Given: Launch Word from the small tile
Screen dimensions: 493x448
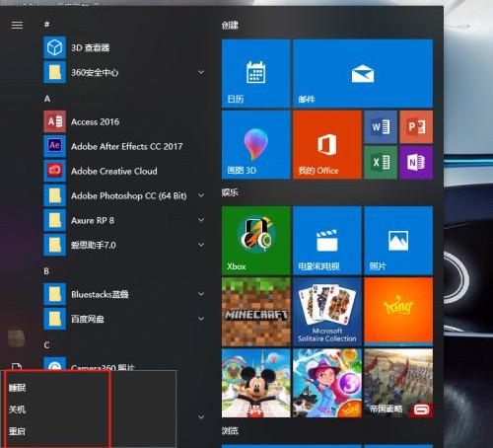Looking at the screenshot, I should click(x=381, y=127).
